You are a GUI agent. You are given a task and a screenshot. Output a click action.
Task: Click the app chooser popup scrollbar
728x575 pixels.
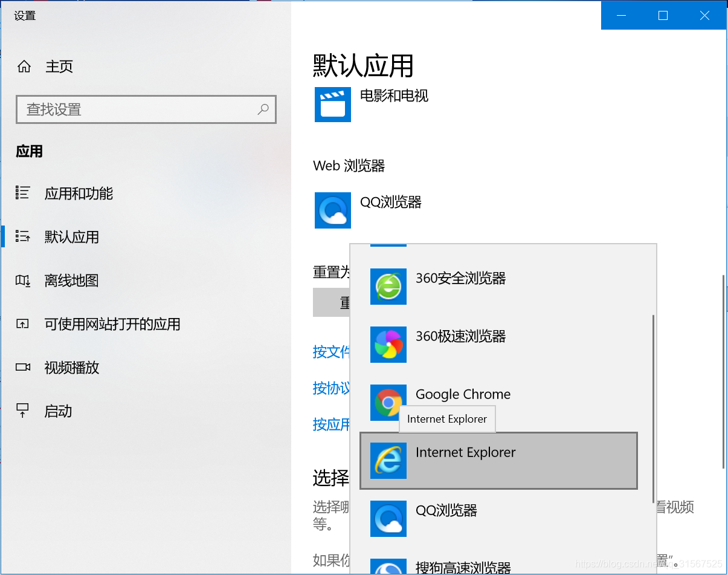pos(653,409)
